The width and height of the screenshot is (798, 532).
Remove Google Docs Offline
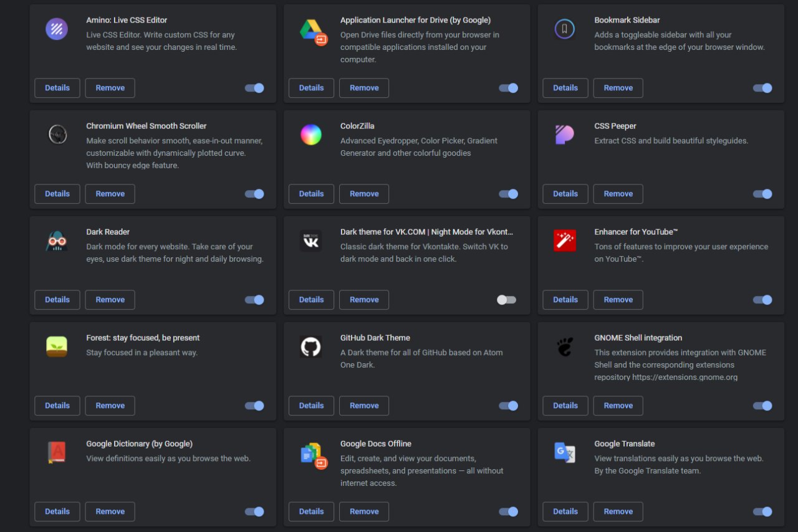tap(364, 511)
